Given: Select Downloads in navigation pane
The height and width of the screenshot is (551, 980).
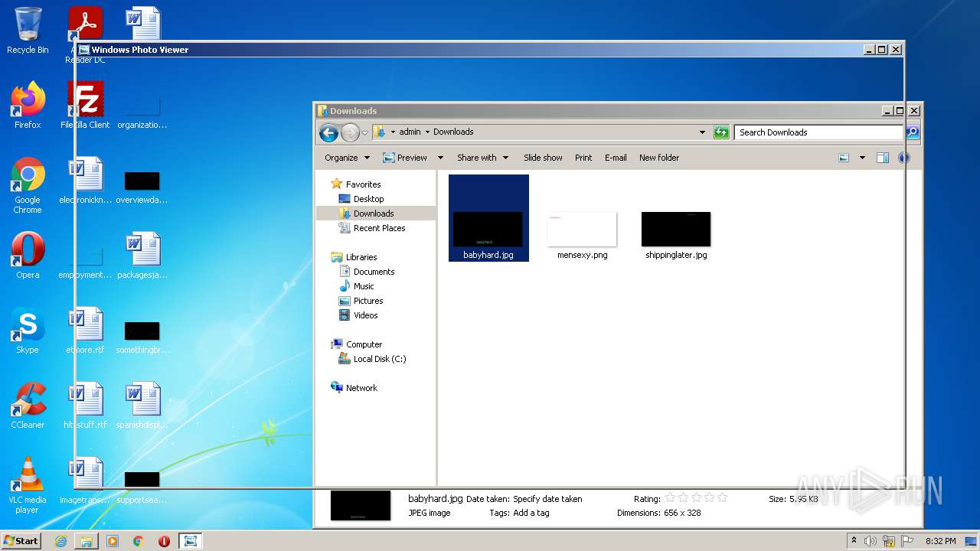Looking at the screenshot, I should pyautogui.click(x=374, y=214).
